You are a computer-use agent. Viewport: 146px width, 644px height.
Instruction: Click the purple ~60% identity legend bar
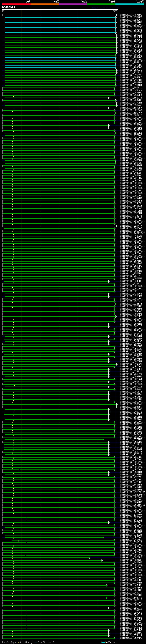73,4
